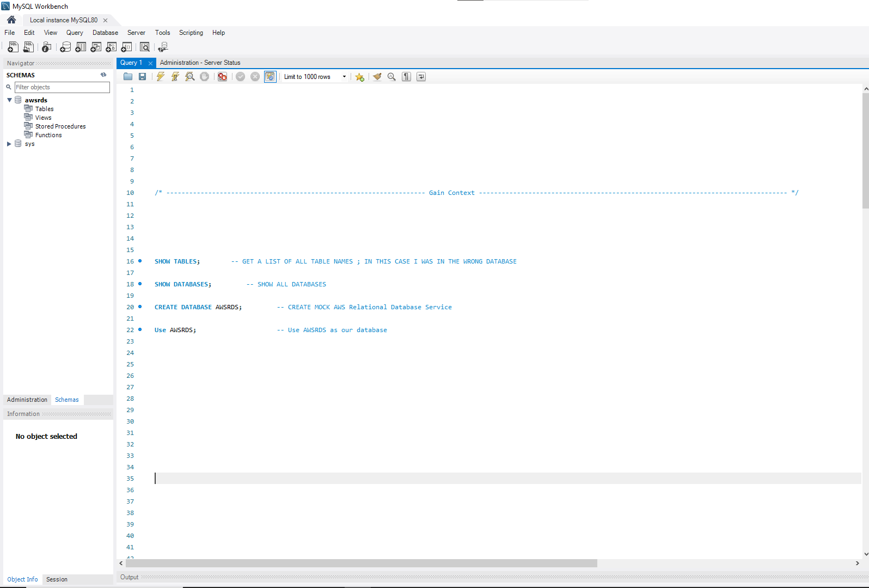Show find panel magnifier icon

[391, 77]
